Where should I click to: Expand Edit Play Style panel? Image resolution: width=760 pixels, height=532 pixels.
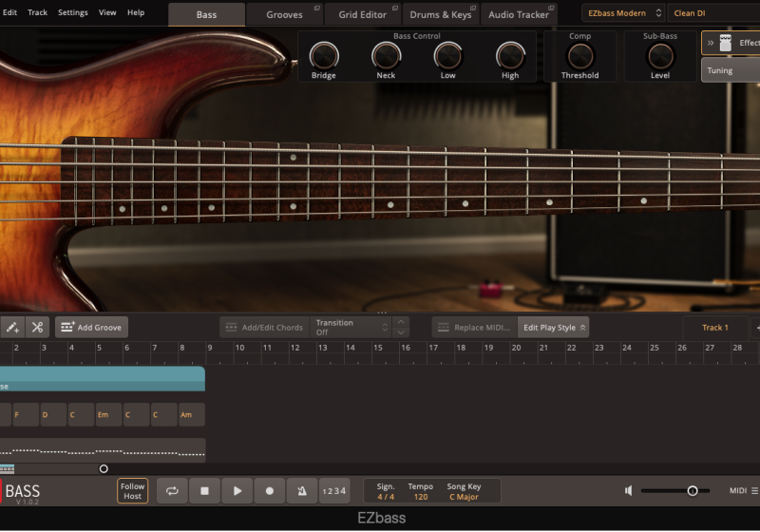554,328
